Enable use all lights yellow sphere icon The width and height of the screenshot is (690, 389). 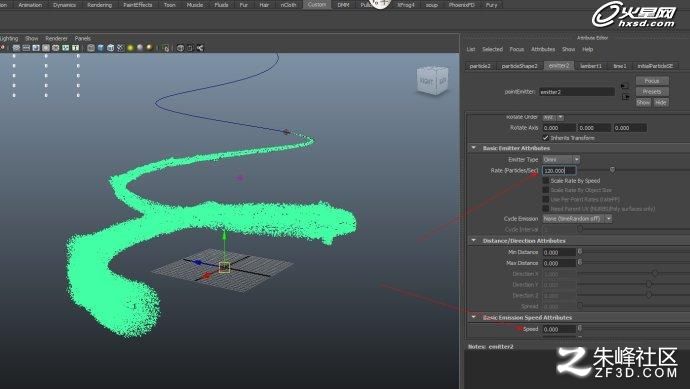point(130,48)
